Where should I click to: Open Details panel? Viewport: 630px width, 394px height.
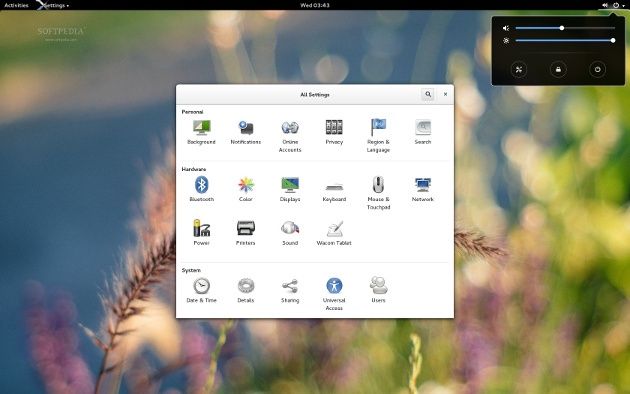[245, 290]
